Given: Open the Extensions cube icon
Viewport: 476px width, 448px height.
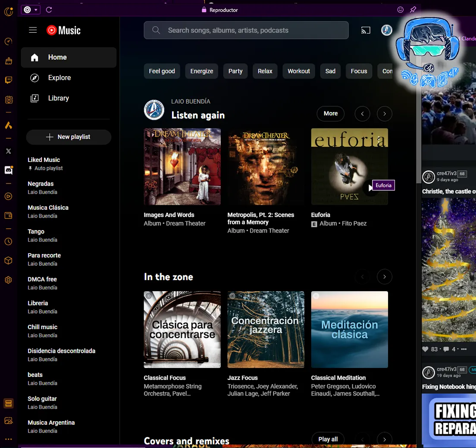Looking at the screenshot, I should coord(9,261).
